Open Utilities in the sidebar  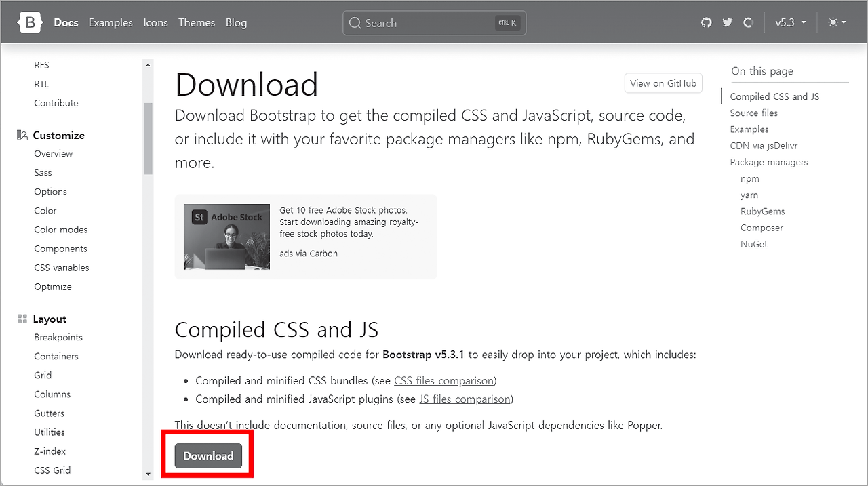pyautogui.click(x=50, y=432)
